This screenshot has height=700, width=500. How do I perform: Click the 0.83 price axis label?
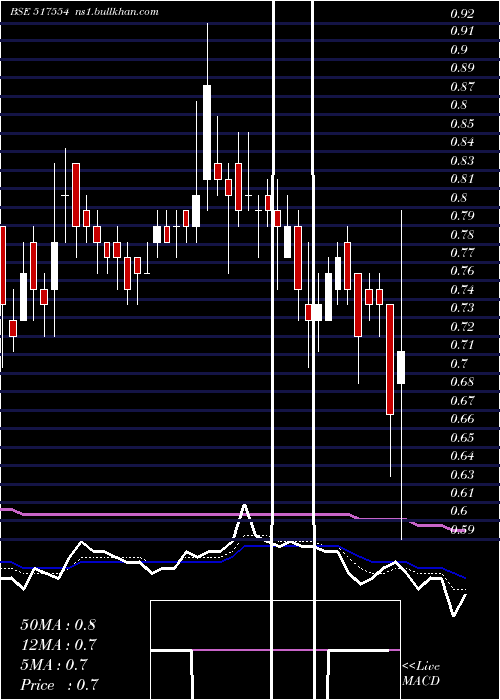click(462, 160)
